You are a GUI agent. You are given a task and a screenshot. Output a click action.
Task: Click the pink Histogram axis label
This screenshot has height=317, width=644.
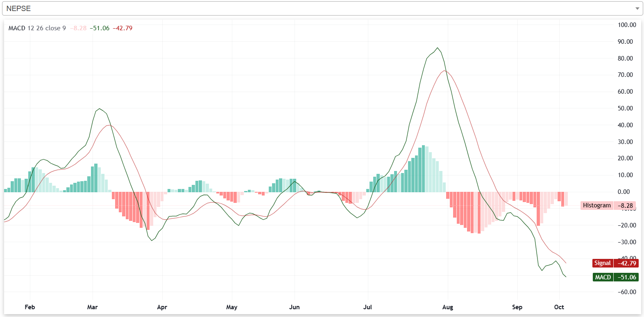596,205
